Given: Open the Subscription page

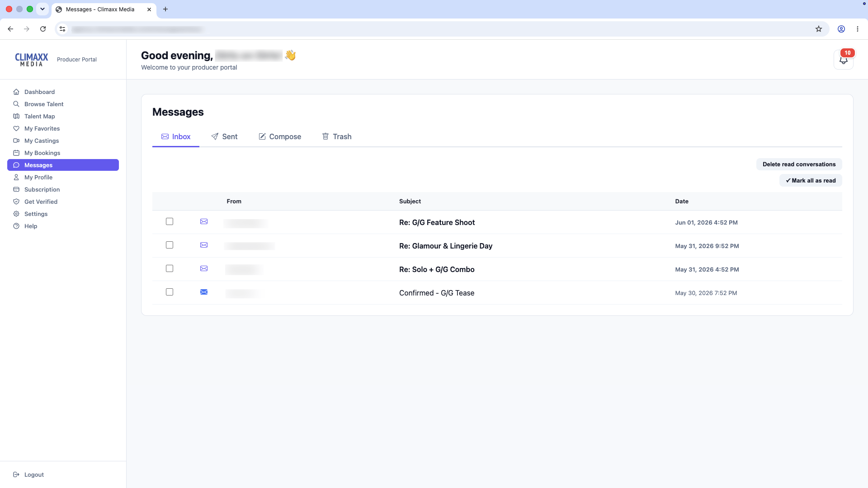Looking at the screenshot, I should click(x=63, y=189).
